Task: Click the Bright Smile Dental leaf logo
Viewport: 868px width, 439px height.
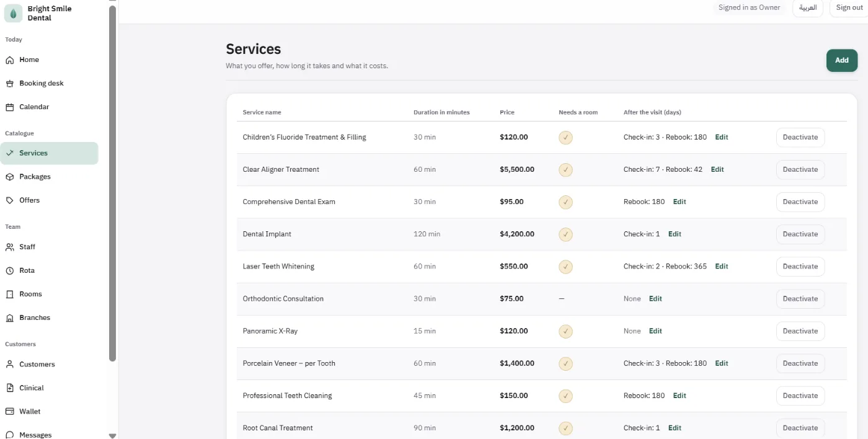Action: [x=14, y=14]
